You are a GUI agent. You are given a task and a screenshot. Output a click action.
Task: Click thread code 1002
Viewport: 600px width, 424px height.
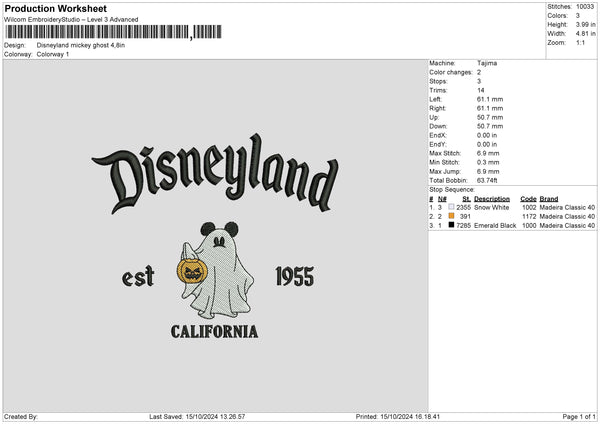click(529, 207)
